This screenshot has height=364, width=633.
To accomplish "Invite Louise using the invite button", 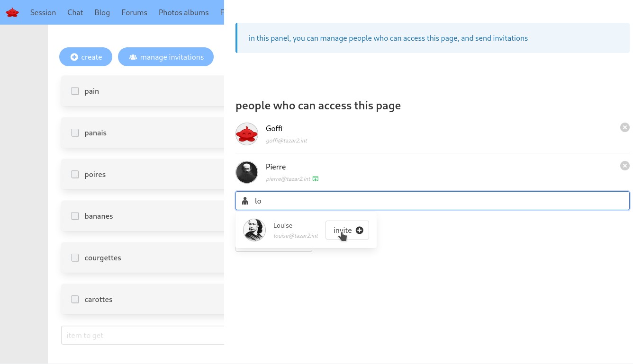I will [x=347, y=230].
